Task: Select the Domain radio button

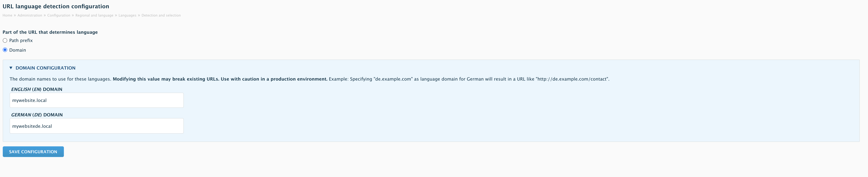Action: pos(5,50)
